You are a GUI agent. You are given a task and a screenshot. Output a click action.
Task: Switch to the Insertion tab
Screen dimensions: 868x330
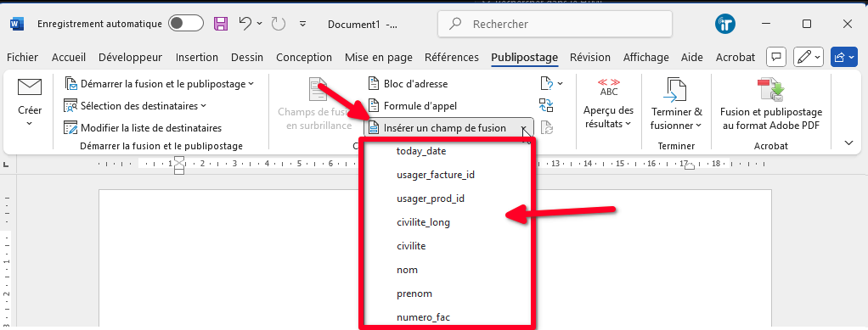(x=197, y=58)
